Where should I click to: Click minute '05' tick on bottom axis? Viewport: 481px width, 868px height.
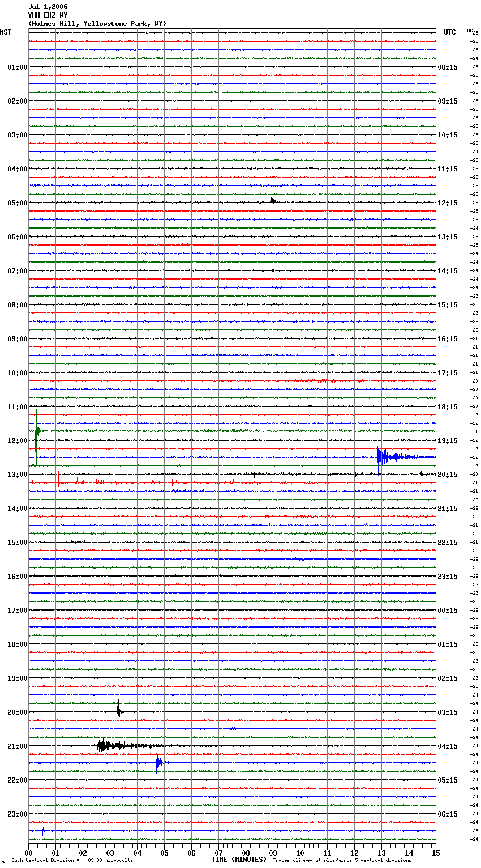pyautogui.click(x=164, y=853)
